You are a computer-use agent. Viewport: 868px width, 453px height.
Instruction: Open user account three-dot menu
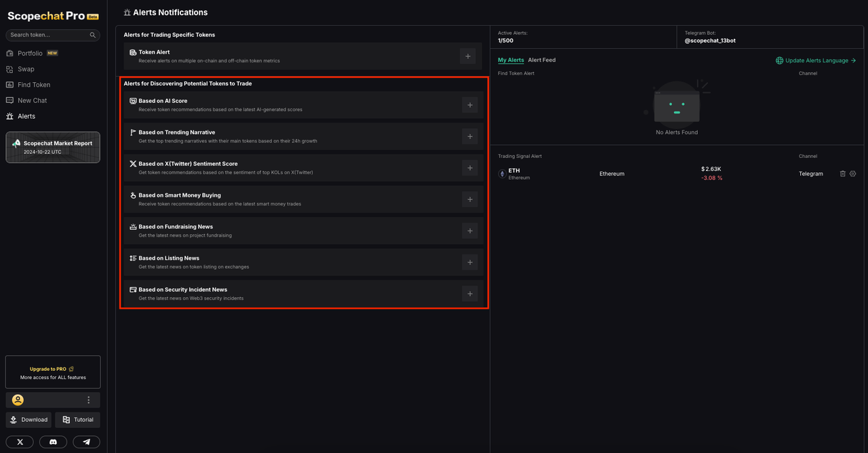(88, 400)
